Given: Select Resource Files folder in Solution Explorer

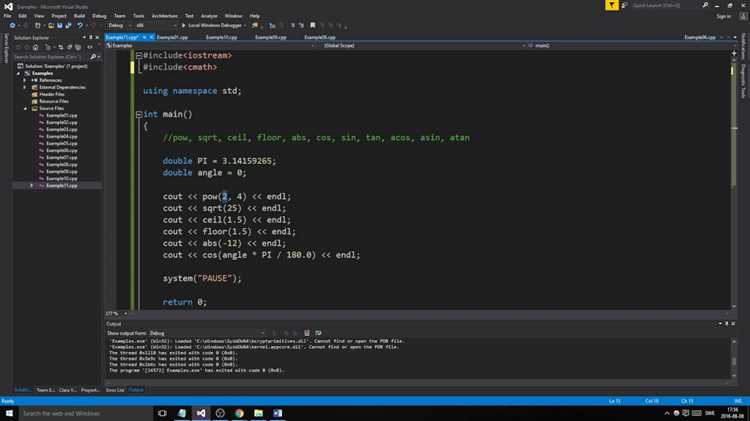Looking at the screenshot, I should (x=54, y=101).
